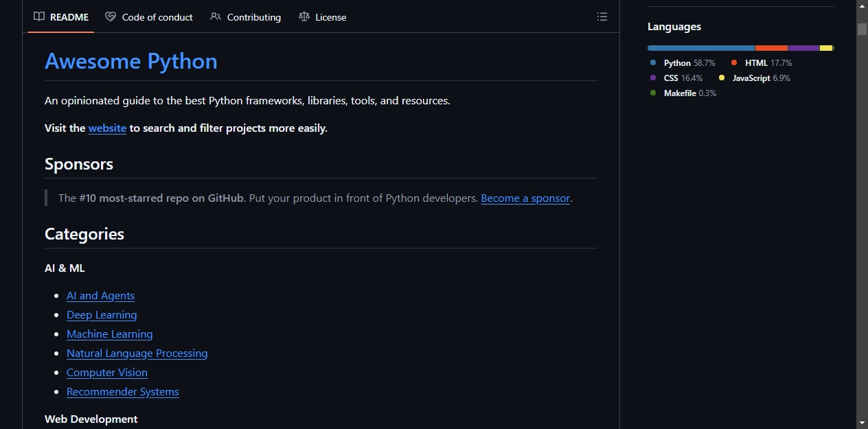868x429 pixels.
Task: Click the AI & ML subheading
Action: coord(65,268)
